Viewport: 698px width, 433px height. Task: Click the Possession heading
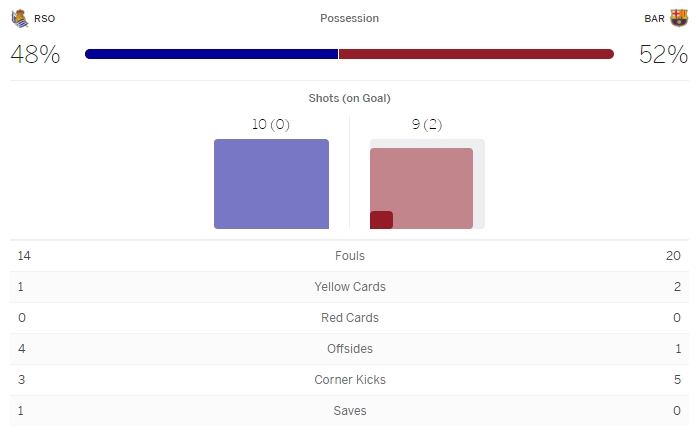[x=349, y=18]
